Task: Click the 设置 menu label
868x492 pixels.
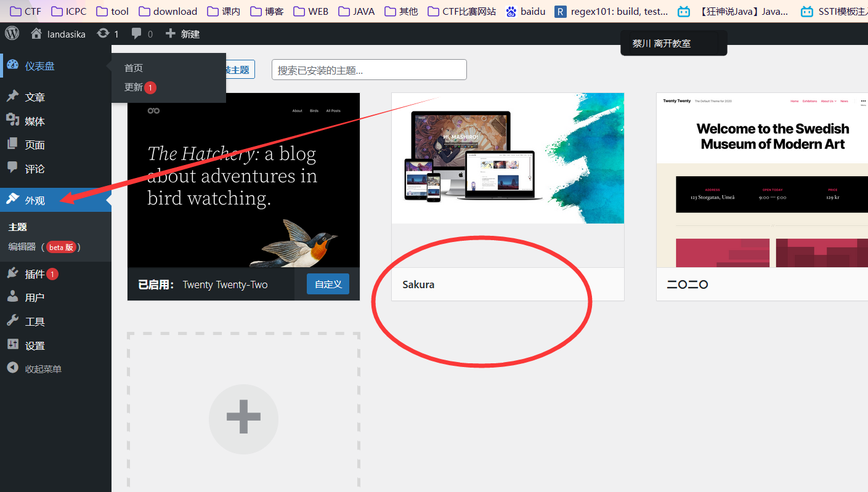Action: (x=35, y=345)
